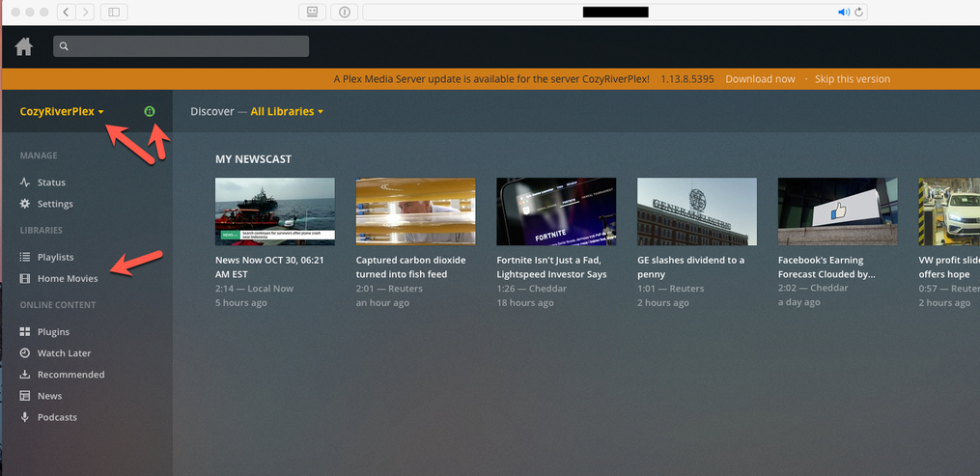Open Plugins in online content
Viewport: 980px width, 476px height.
tap(53, 332)
